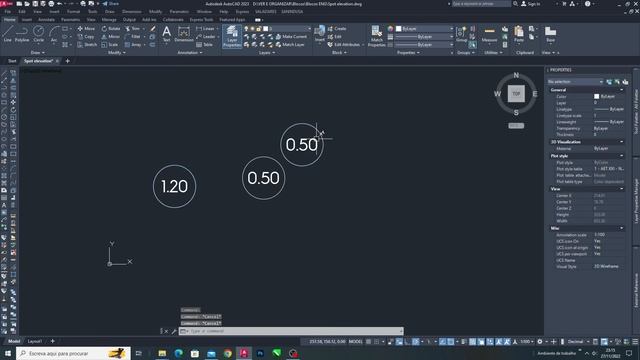Open the object color ByLayer dropdown
The image size is (640, 360).
click(x=424, y=29)
